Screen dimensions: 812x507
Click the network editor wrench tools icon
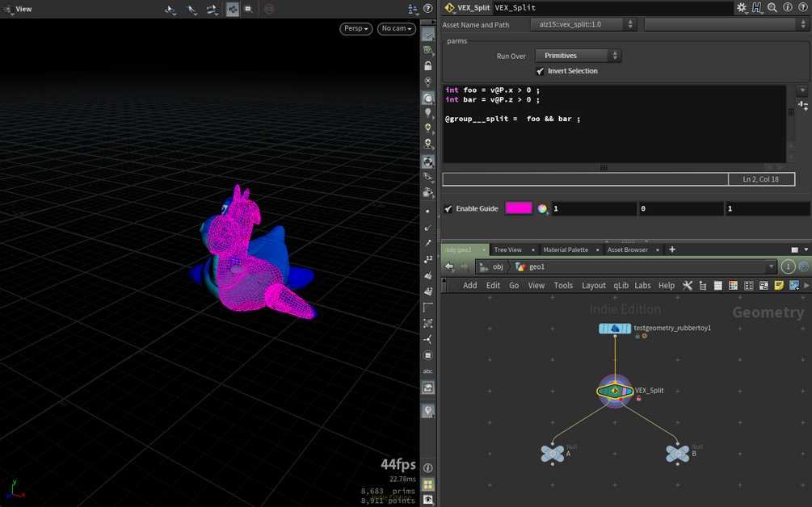click(688, 286)
